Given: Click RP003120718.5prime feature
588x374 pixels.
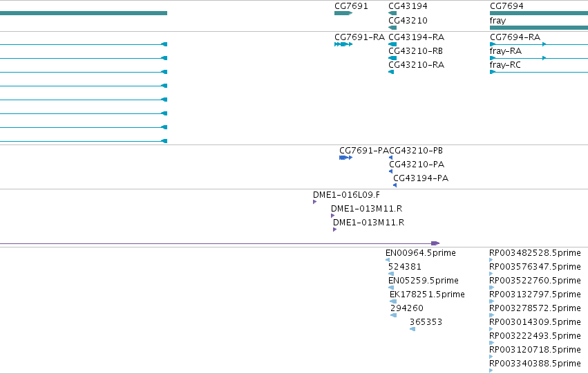Looking at the screenshot, I should click(x=535, y=350).
